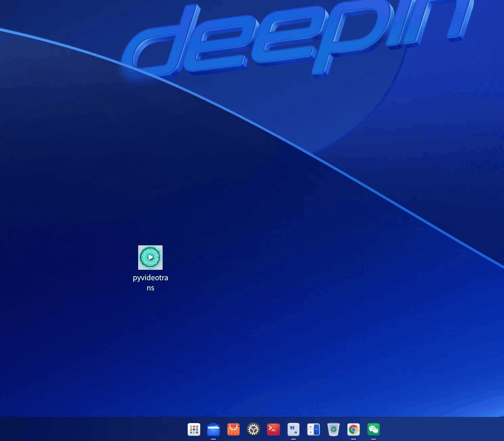Open the pyvideotrans desktop shortcut icon

[150, 257]
